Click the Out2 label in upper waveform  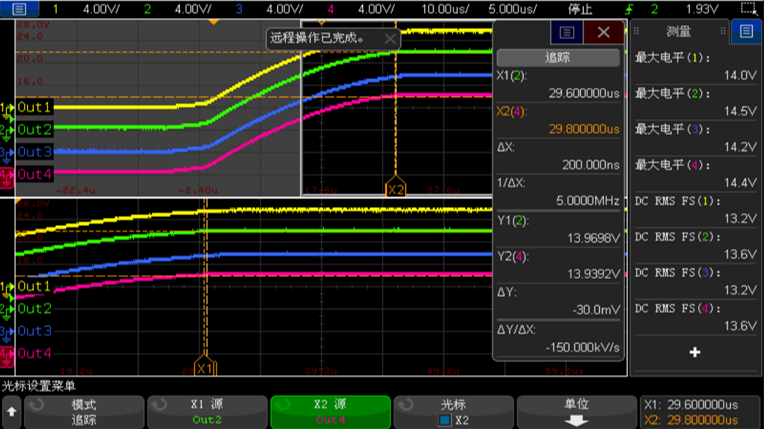pos(34,130)
